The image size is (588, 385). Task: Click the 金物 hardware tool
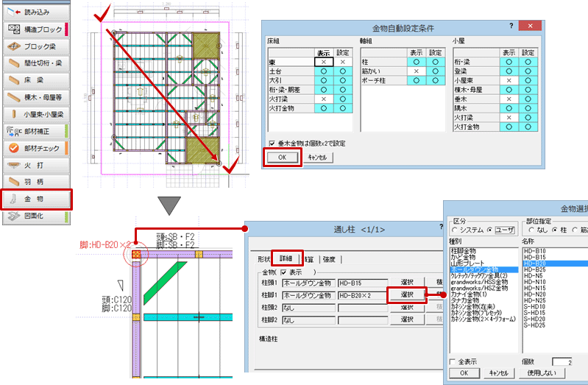tap(36, 199)
